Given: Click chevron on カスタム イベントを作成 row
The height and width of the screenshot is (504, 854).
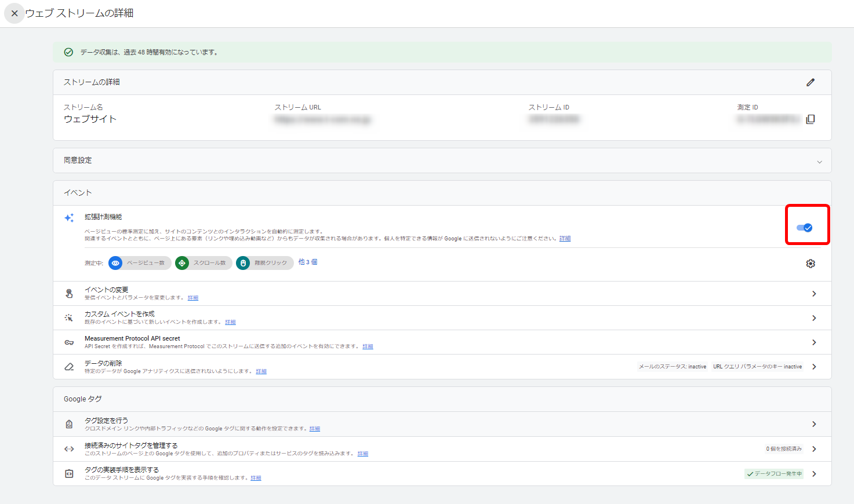Looking at the screenshot, I should click(x=814, y=318).
